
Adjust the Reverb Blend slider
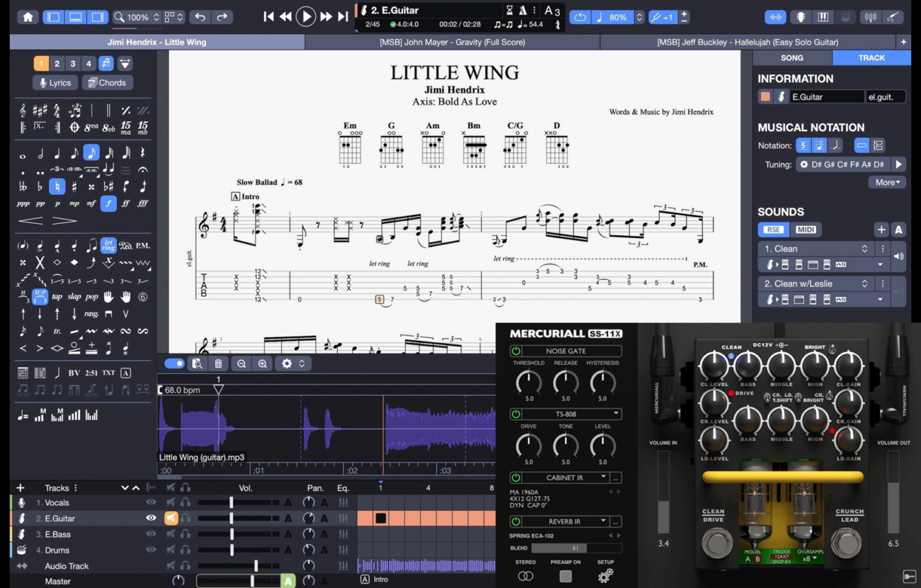coord(574,548)
